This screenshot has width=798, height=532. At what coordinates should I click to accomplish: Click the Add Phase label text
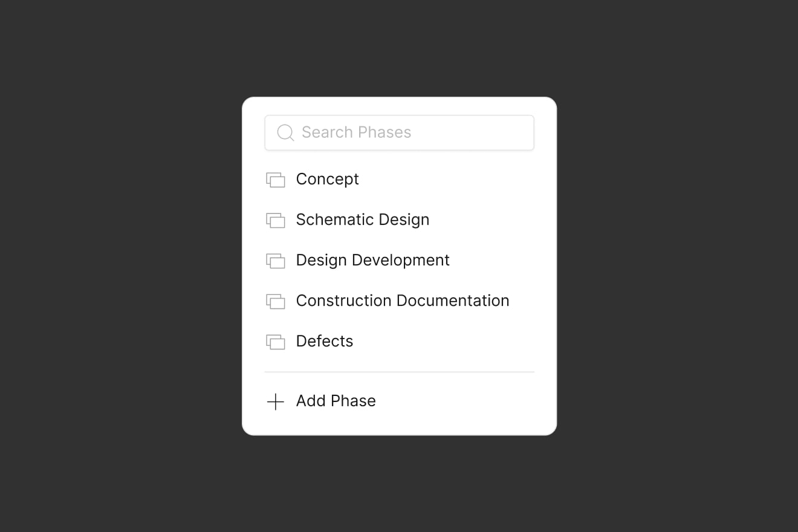tap(336, 401)
